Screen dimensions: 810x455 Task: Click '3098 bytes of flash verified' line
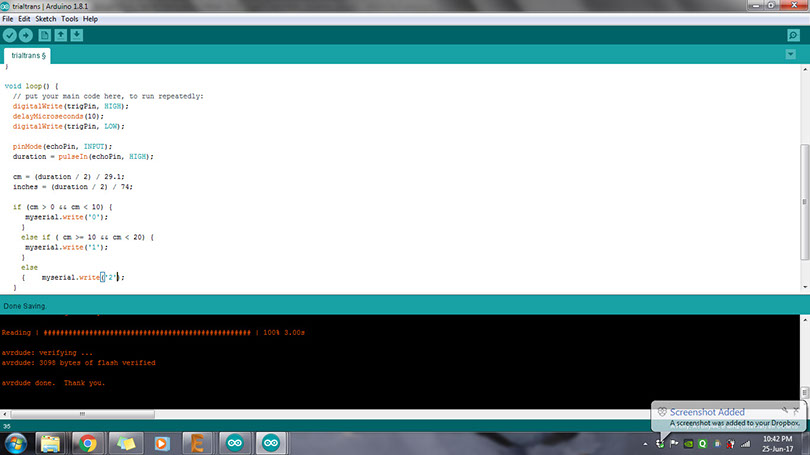coord(79,363)
